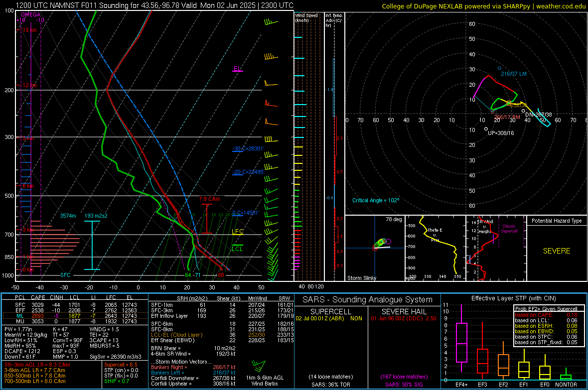Image resolution: width=588 pixels, height=390 pixels.
Task: Select the 700-500mb LR = 8.0 C/km line
Action: pos(35,382)
